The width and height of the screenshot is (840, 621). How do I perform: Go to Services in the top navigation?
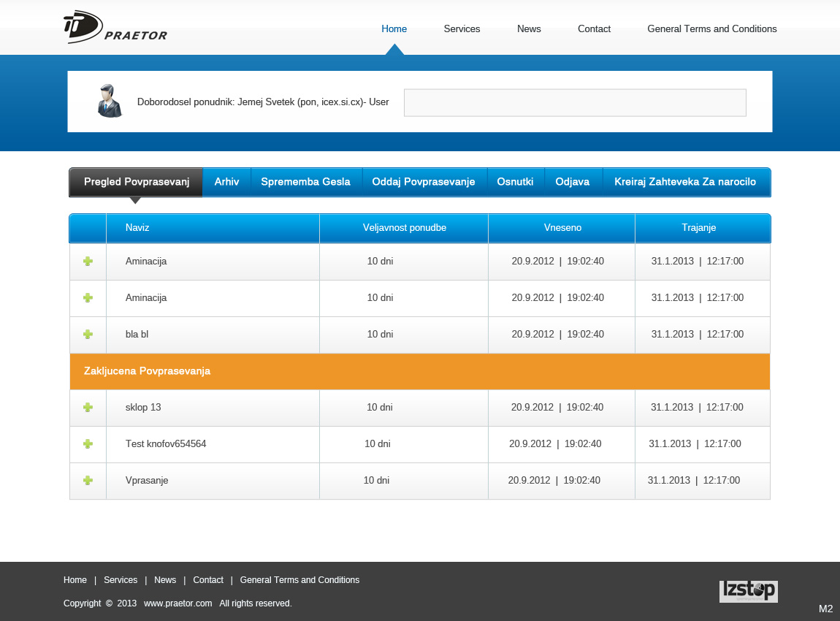462,29
